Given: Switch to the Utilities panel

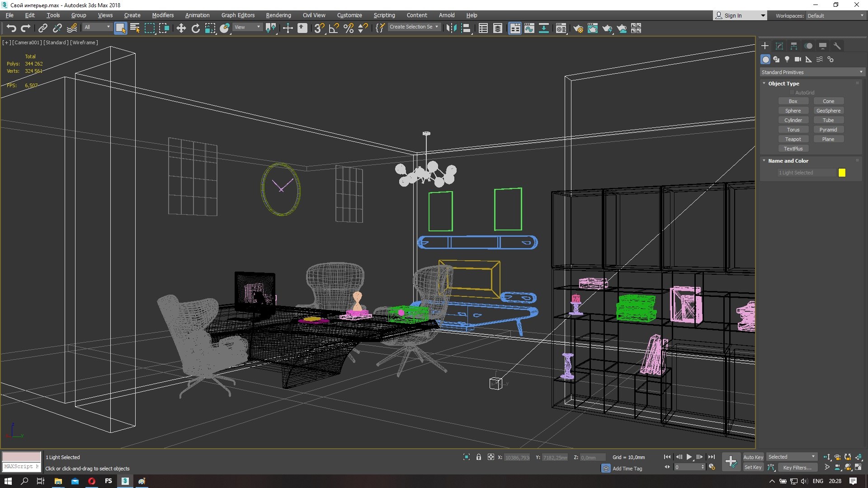Looking at the screenshot, I should tap(837, 46).
